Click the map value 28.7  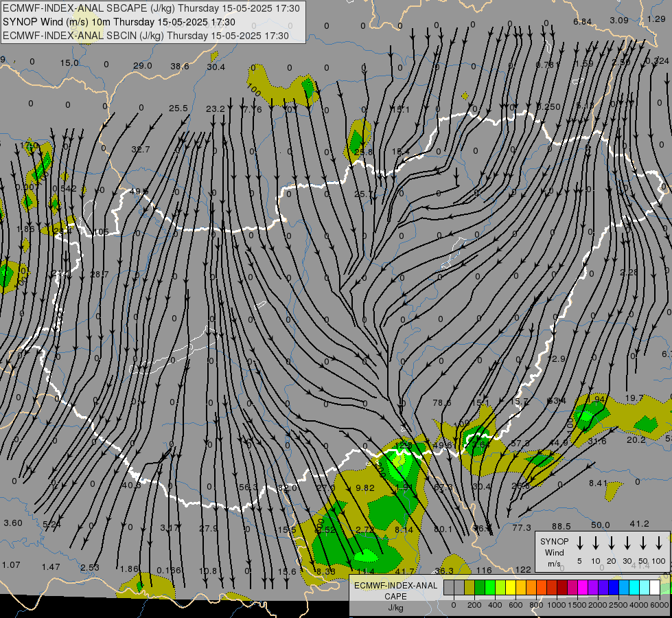100,274
